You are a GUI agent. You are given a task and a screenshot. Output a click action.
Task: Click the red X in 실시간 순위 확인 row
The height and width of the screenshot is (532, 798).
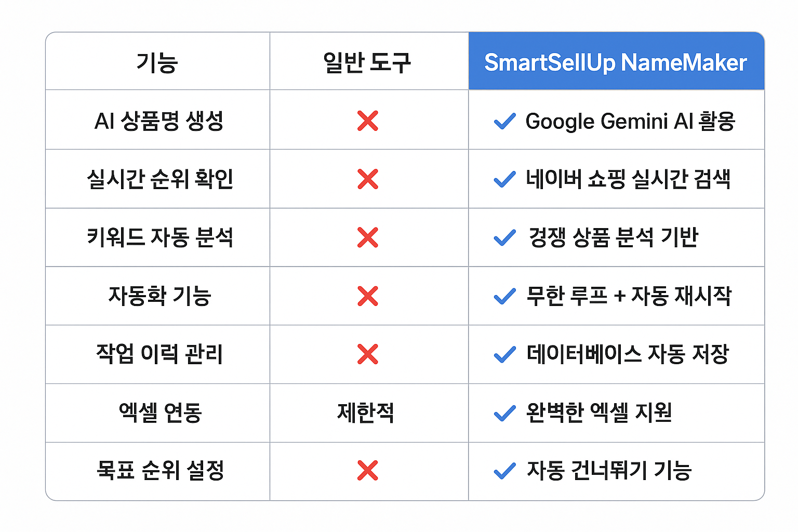[x=368, y=179]
